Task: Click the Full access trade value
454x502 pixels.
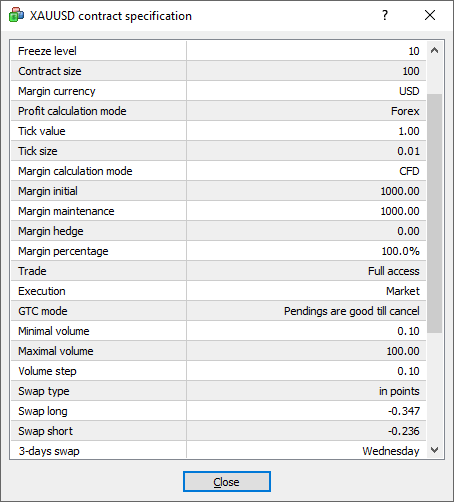Action: pos(394,271)
